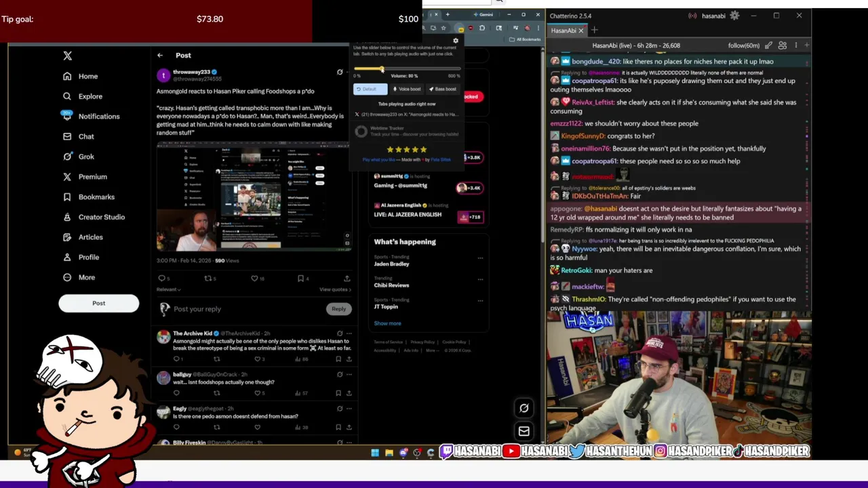868x488 pixels.
Task: Enable Bass boost preset
Action: 442,89
